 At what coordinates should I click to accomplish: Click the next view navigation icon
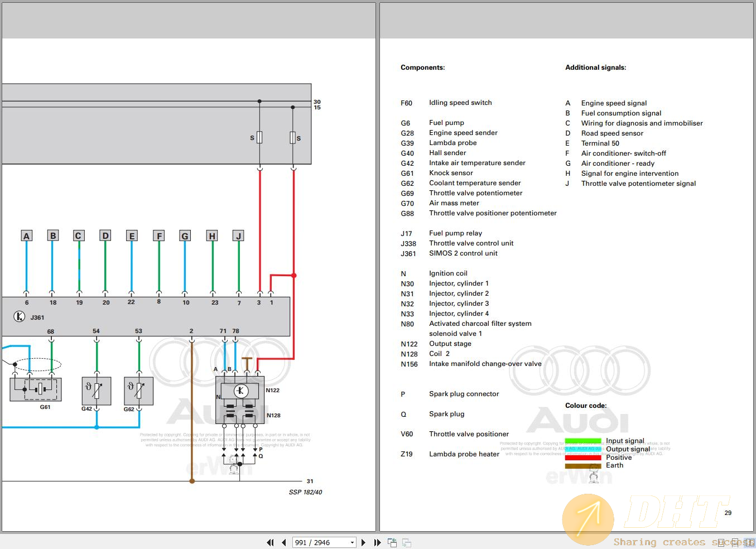(407, 542)
